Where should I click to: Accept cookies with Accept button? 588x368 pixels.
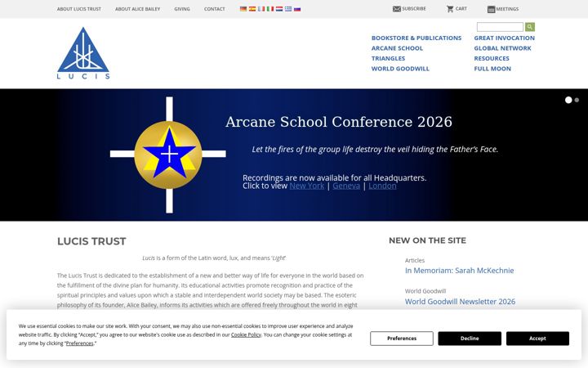click(537, 339)
